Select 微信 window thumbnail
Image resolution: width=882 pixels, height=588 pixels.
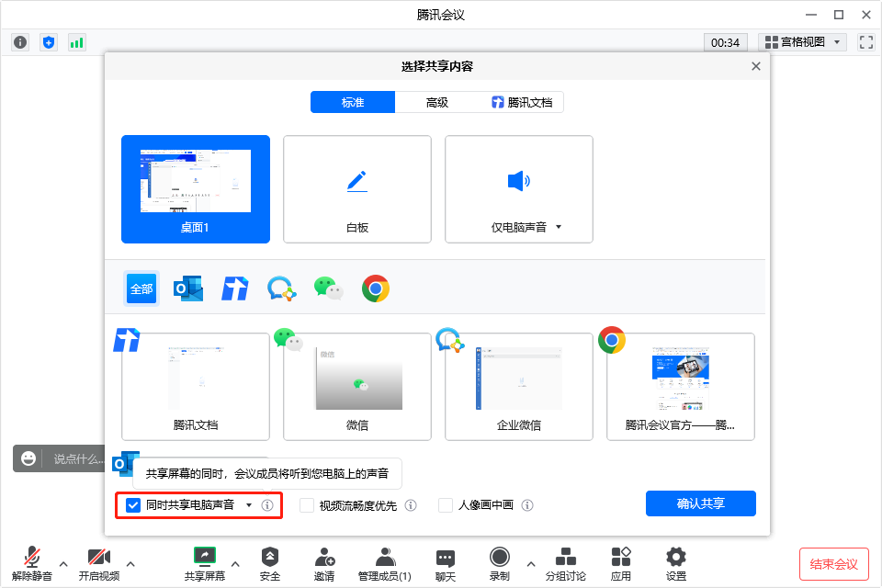click(x=357, y=387)
